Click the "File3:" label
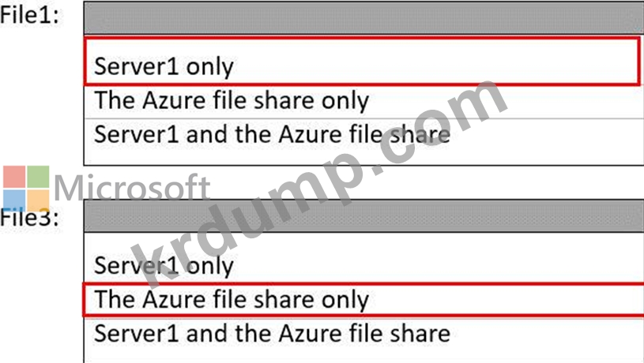644x363 pixels. coord(29,218)
